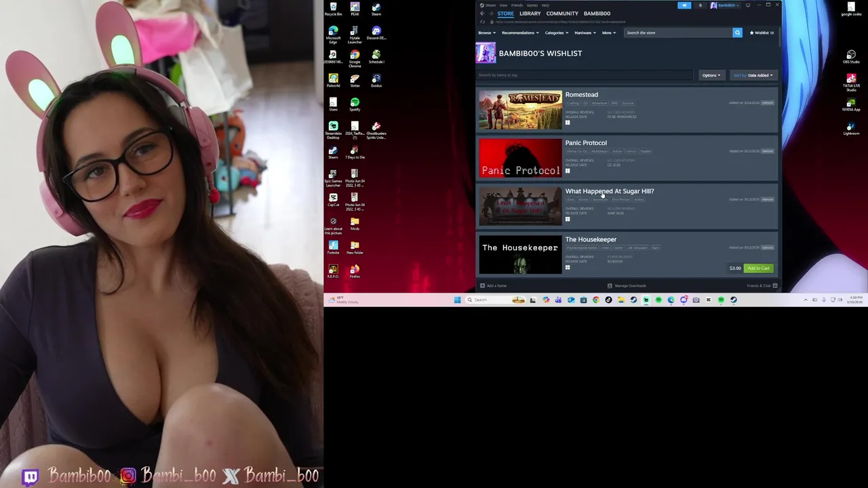Open Steam announcements megaphone button
868x488 pixels.
tap(684, 5)
